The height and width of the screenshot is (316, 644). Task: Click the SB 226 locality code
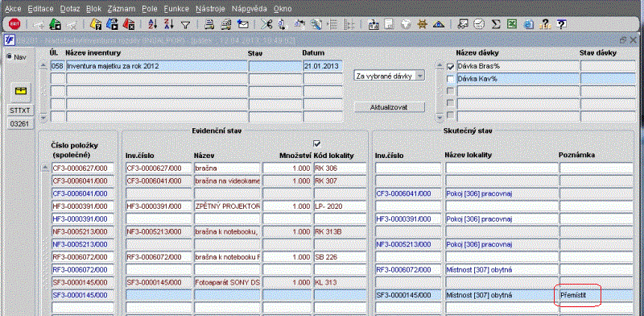(340, 257)
